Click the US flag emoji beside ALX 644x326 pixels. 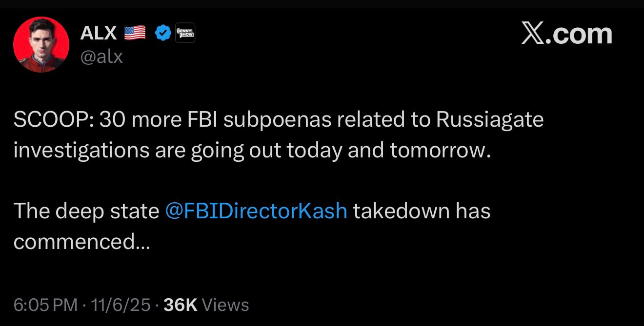pos(135,33)
